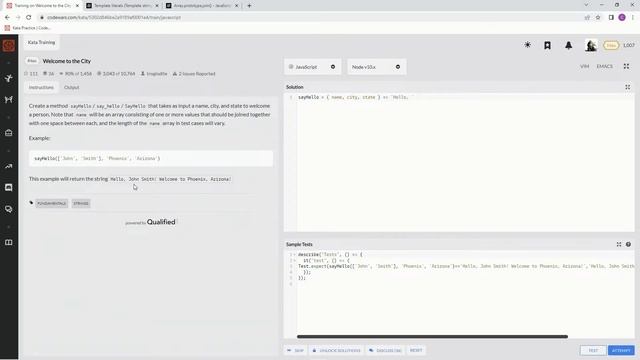The width and height of the screenshot is (640, 360).
Task: Go back in browser history
Action: (7, 18)
